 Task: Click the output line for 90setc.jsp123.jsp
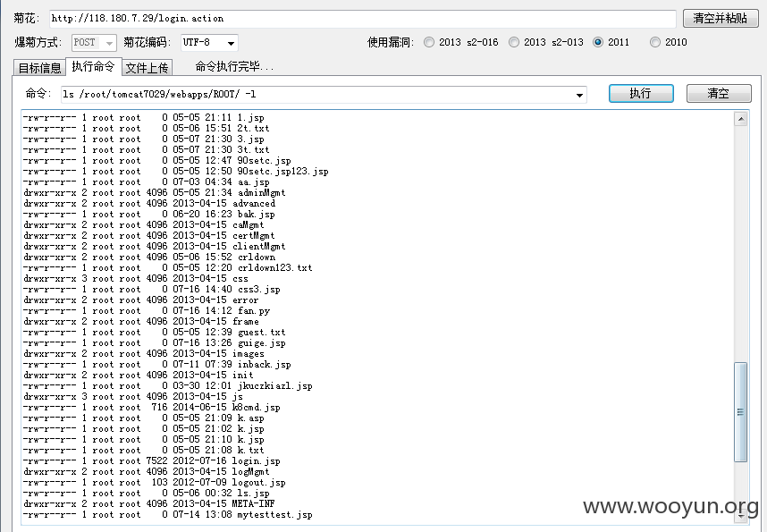click(175, 172)
